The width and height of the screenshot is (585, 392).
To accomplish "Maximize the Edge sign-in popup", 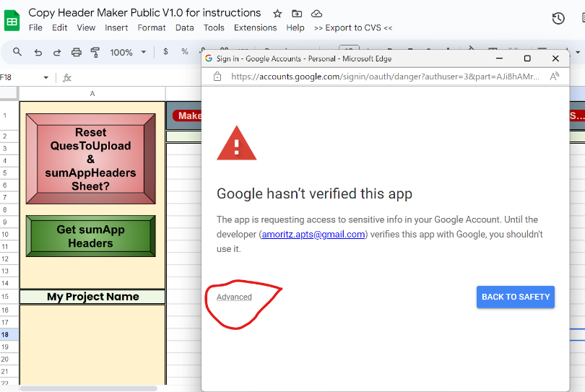I will 527,58.
